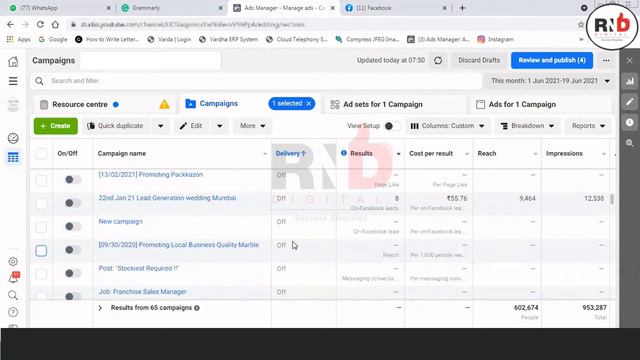
Task: Switch to the WhatsApp browser tab
Action: pyautogui.click(x=60, y=8)
